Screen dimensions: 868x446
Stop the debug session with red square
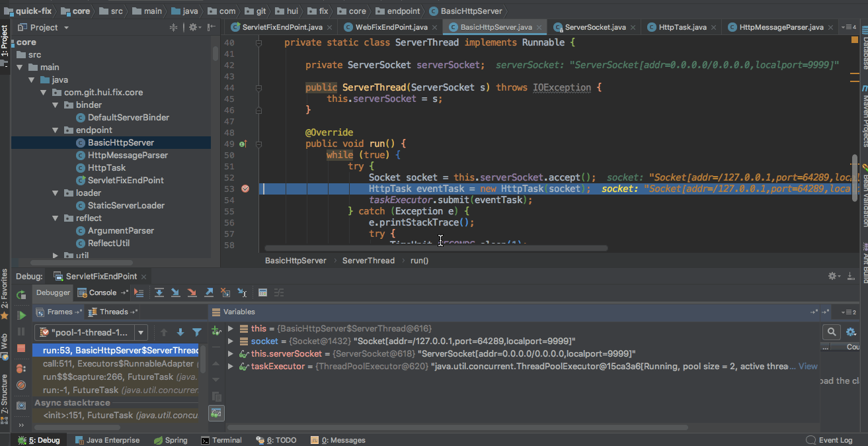pyautogui.click(x=21, y=348)
